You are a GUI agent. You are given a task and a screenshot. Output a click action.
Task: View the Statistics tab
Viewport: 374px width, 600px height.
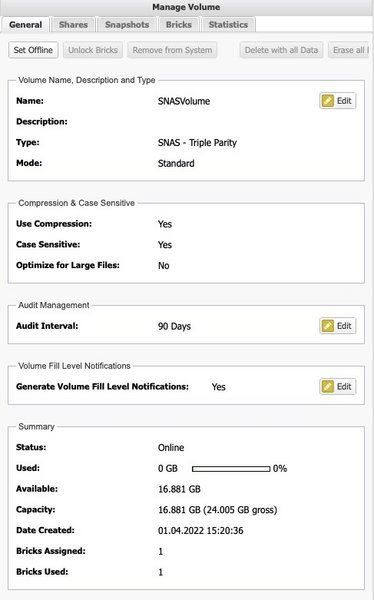click(x=228, y=24)
